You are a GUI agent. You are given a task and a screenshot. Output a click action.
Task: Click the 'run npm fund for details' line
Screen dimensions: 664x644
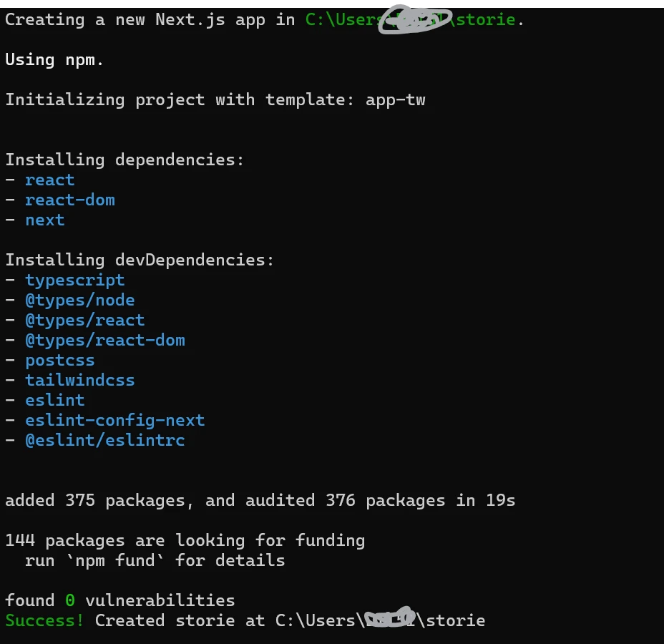pos(155,560)
